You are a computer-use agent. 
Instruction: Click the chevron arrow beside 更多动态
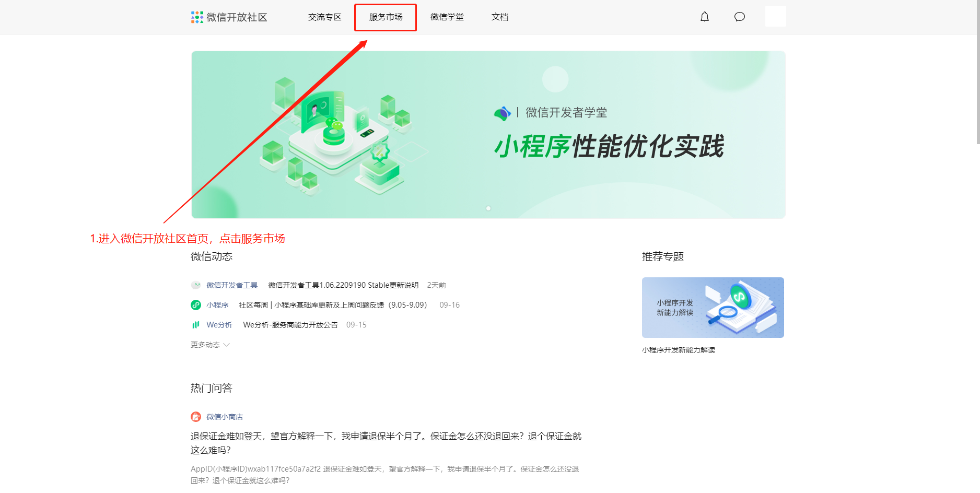[x=226, y=345]
